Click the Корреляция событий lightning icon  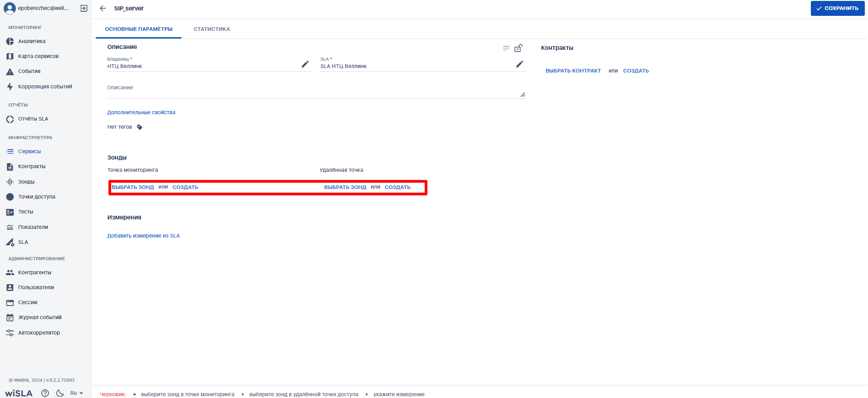(10, 87)
